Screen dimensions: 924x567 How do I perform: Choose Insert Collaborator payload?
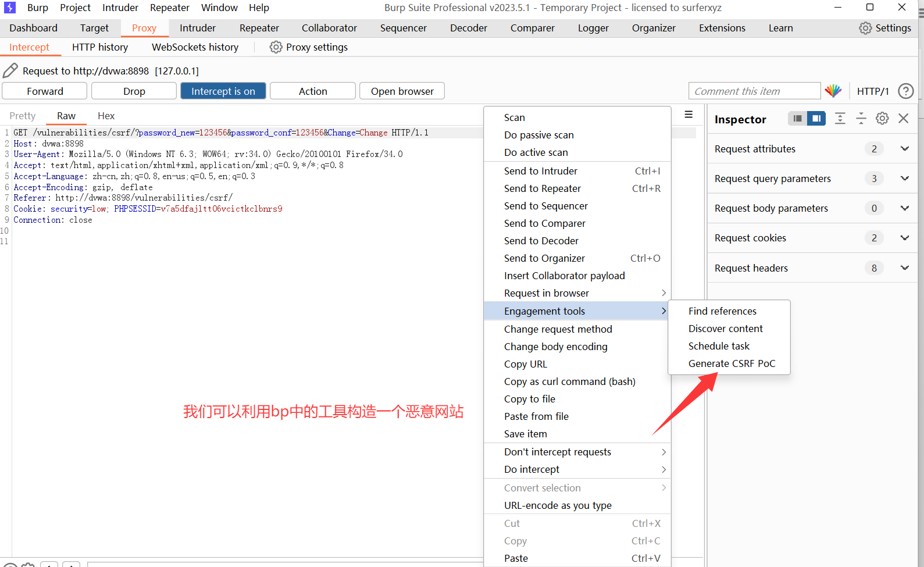tap(577, 276)
